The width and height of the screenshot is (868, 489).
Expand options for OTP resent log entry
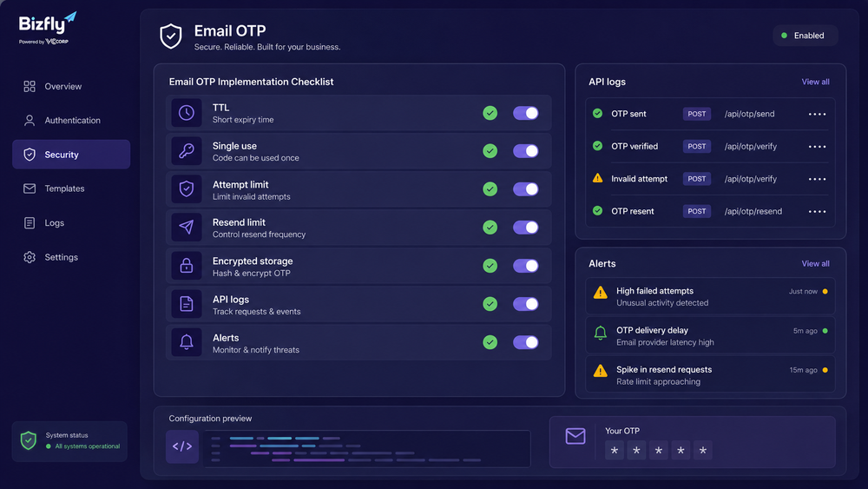[x=817, y=212]
